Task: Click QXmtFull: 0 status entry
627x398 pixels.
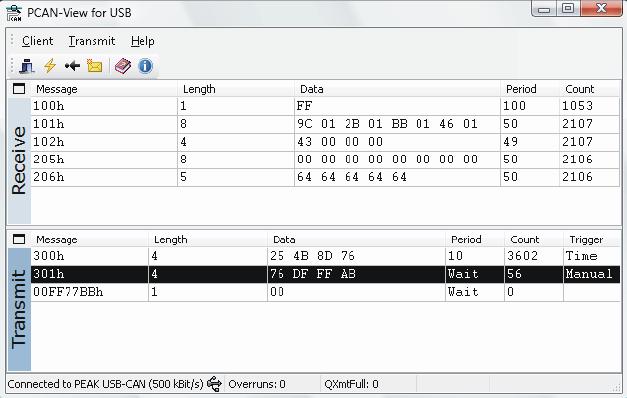Action: (x=351, y=384)
